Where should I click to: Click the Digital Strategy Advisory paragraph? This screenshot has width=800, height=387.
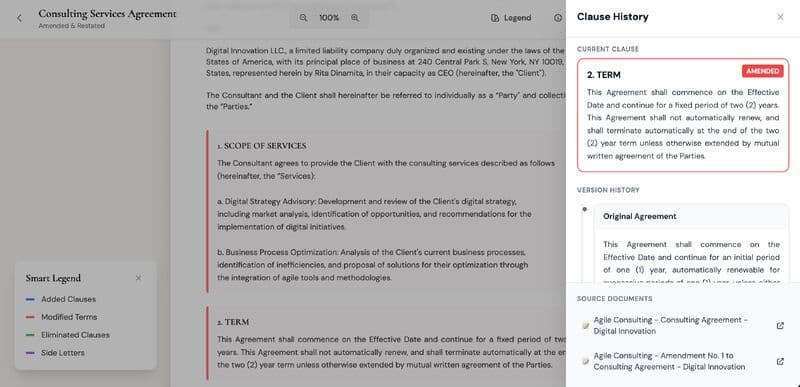point(374,214)
